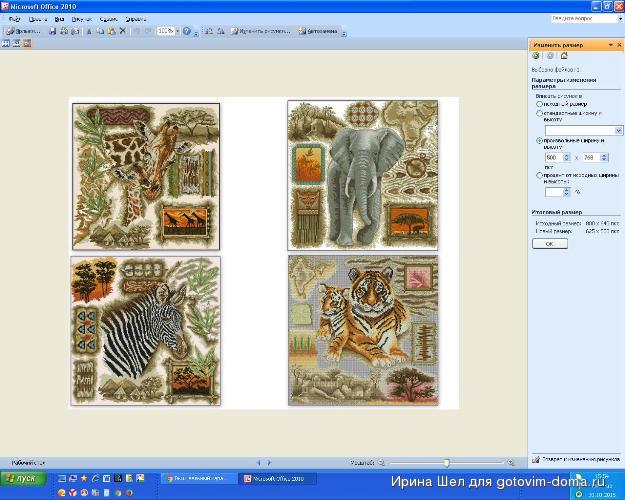This screenshot has height=500, width=625.
Task: Open the File (Файл) menu
Action: [x=14, y=19]
